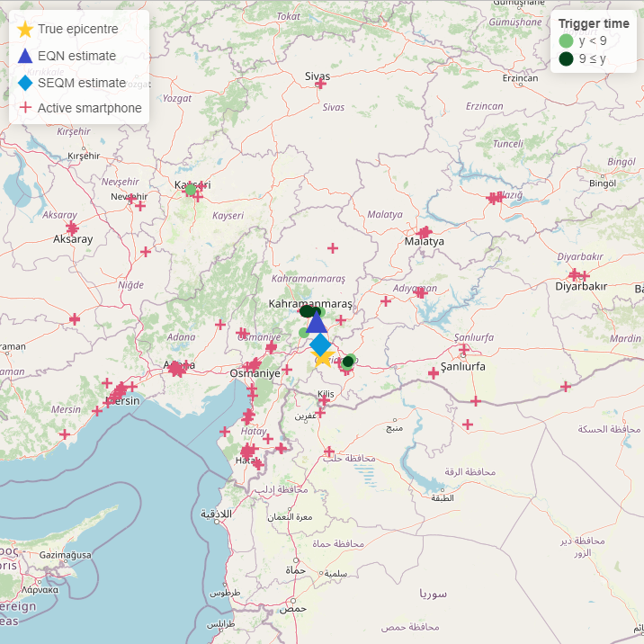Click the True epicentre legend star
The image size is (644, 644).
click(25, 29)
